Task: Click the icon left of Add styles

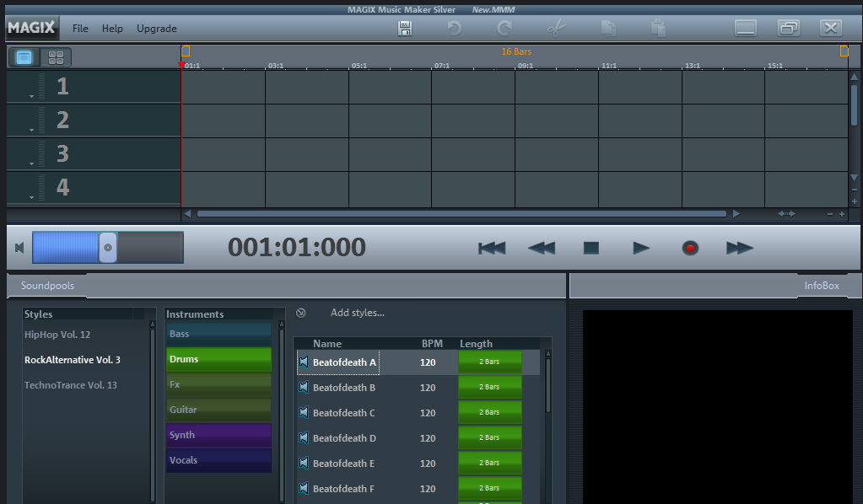Action: tap(300, 313)
